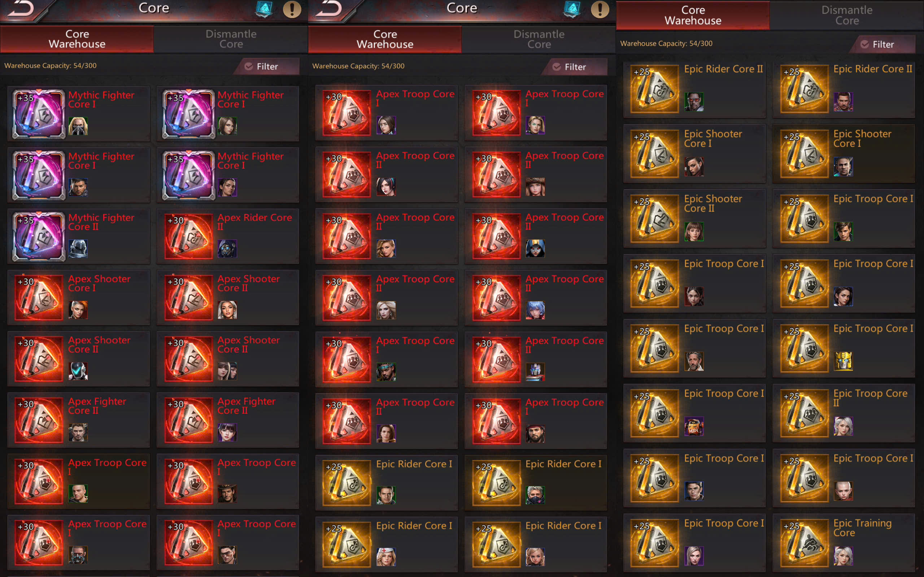Select the Epic Shooter Core II icon
This screenshot has height=577, width=924.
pos(655,218)
